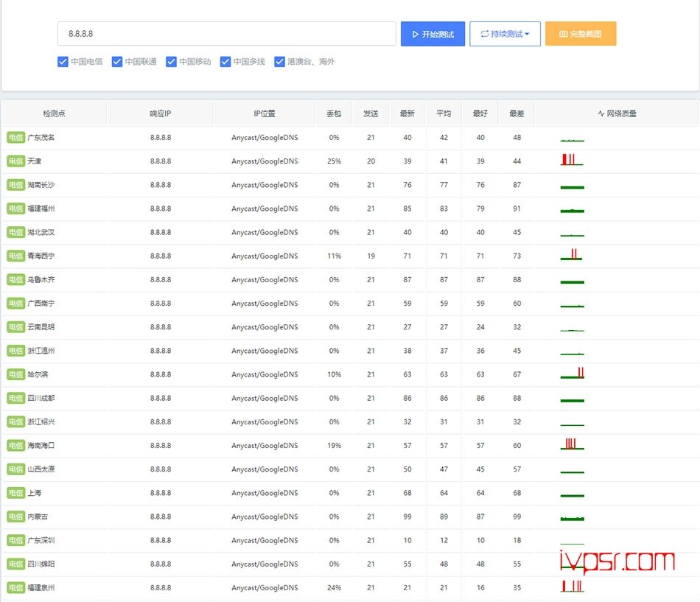The width and height of the screenshot is (700, 602).
Task: Click the 电信 badge for 青海西宁
Action: [x=15, y=256]
